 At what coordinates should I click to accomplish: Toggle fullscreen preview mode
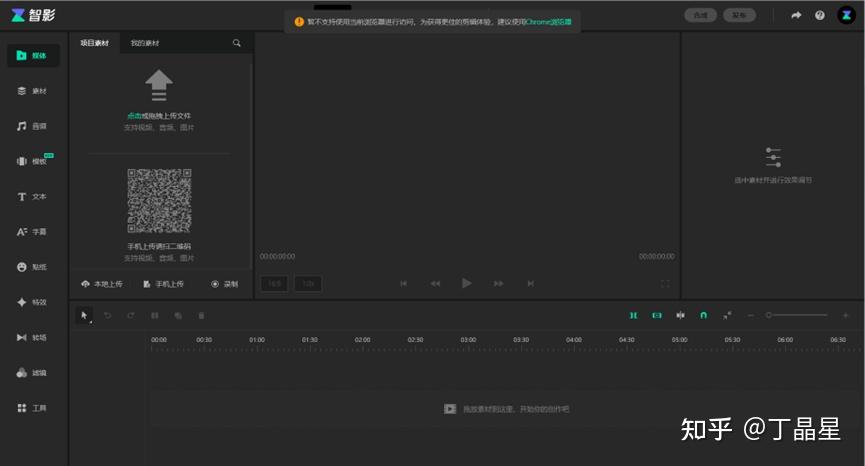665,283
